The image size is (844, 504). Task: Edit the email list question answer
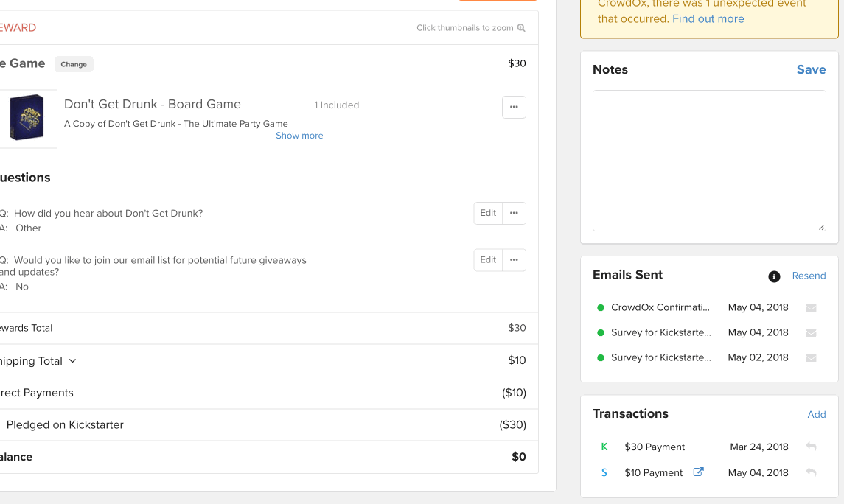pyautogui.click(x=488, y=260)
